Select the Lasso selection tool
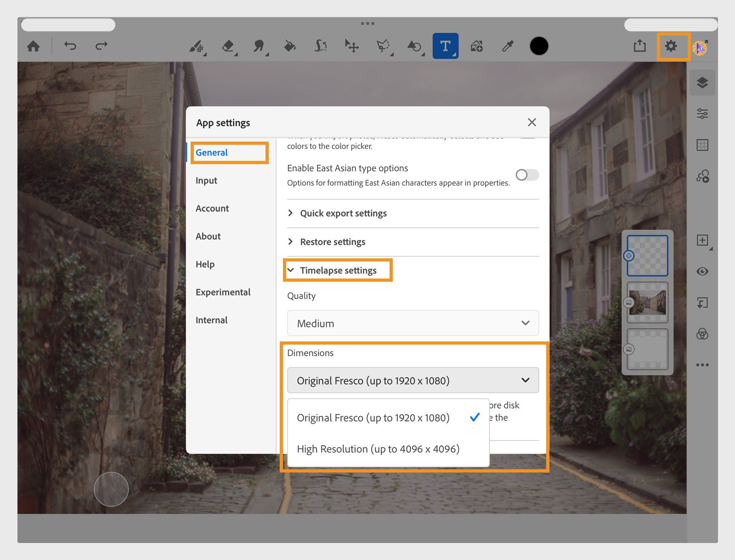Image resolution: width=735 pixels, height=560 pixels. (383, 46)
